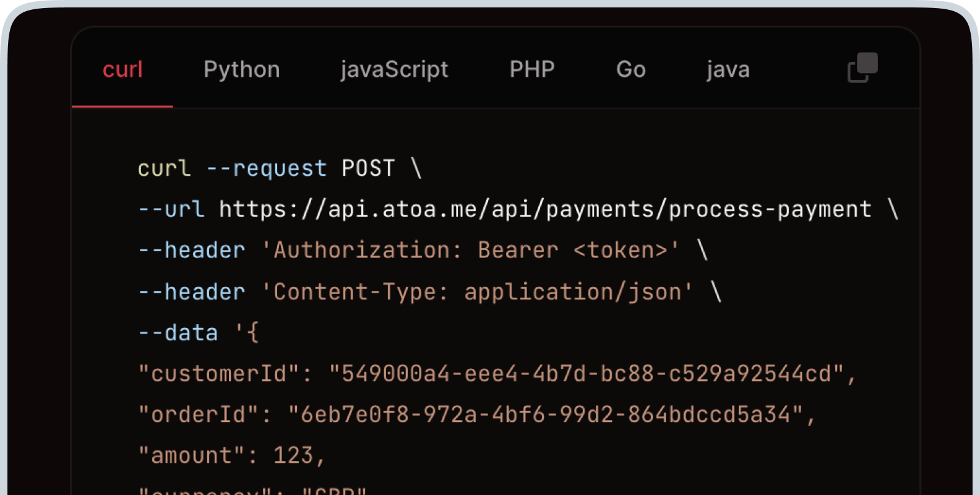Click the orderId UUID value

(545, 415)
